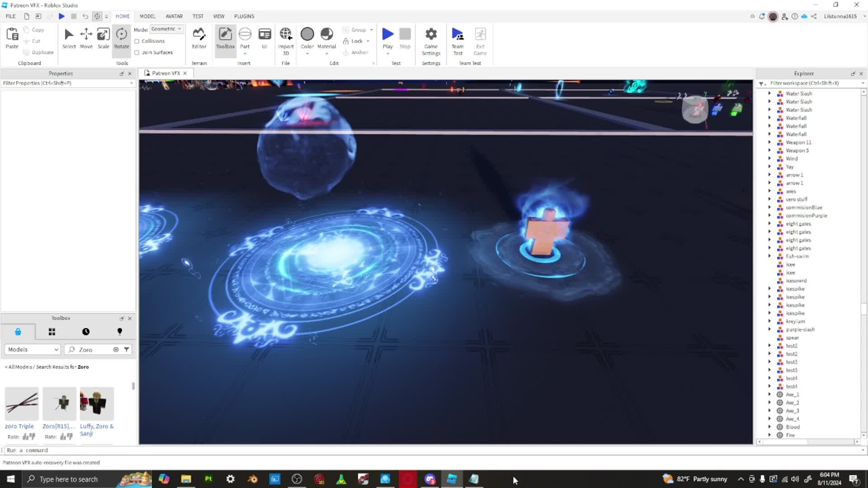Expand the Wind model in Explorer
The height and width of the screenshot is (488, 868).
click(x=769, y=159)
